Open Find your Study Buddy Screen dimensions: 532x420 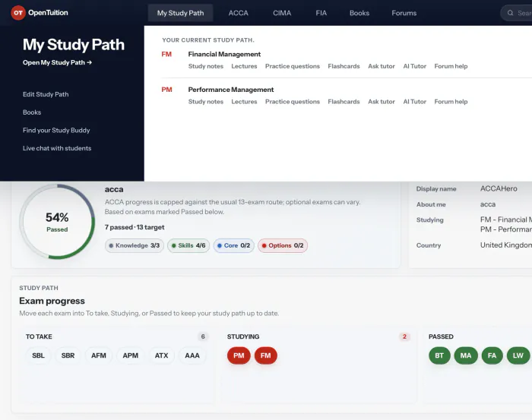56,130
